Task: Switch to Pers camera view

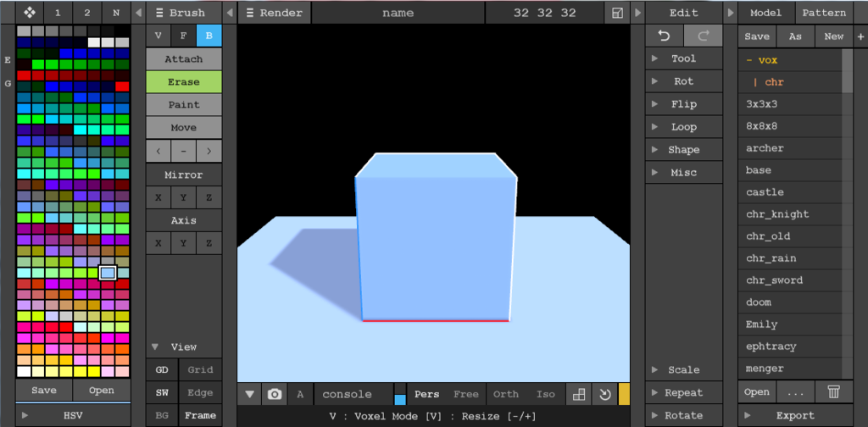Action: 427,394
